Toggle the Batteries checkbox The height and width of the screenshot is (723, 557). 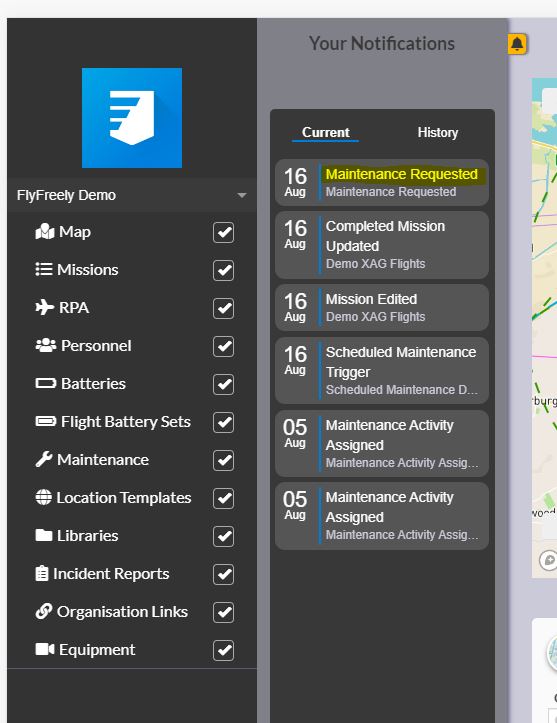coord(223,384)
